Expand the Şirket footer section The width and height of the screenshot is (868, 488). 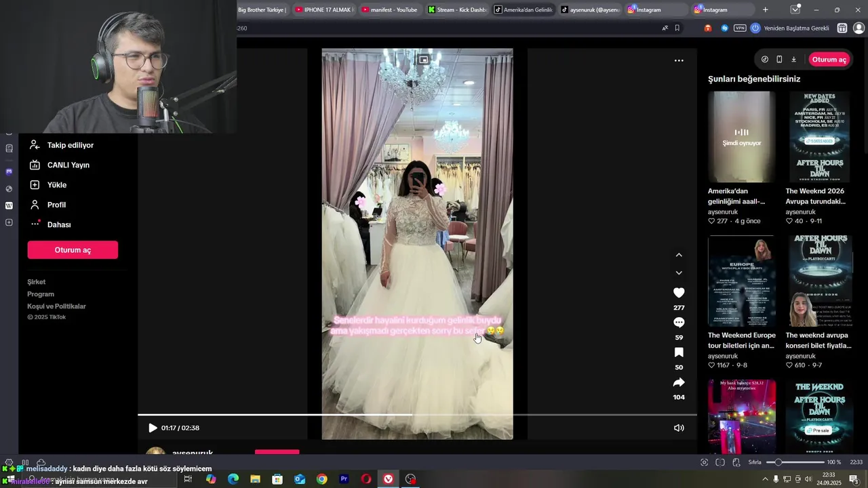(37, 282)
